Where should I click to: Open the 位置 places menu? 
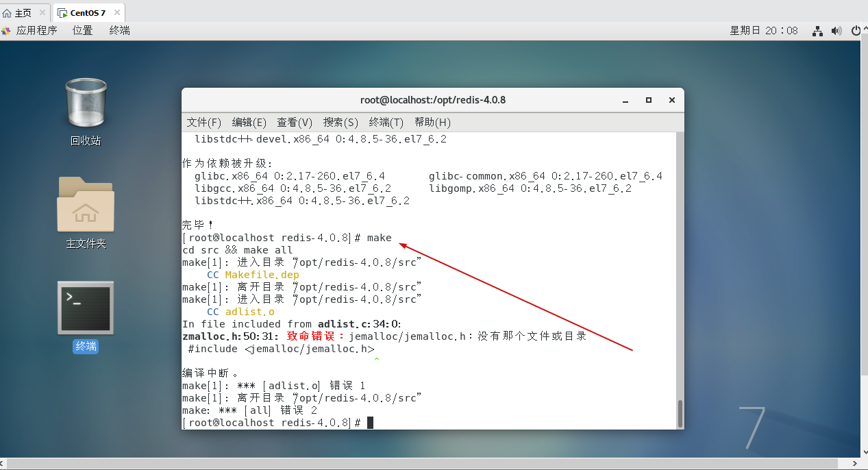coord(83,30)
